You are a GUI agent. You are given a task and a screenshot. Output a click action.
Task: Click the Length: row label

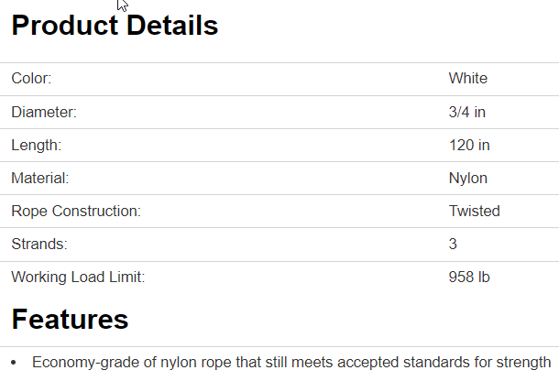[37, 145]
